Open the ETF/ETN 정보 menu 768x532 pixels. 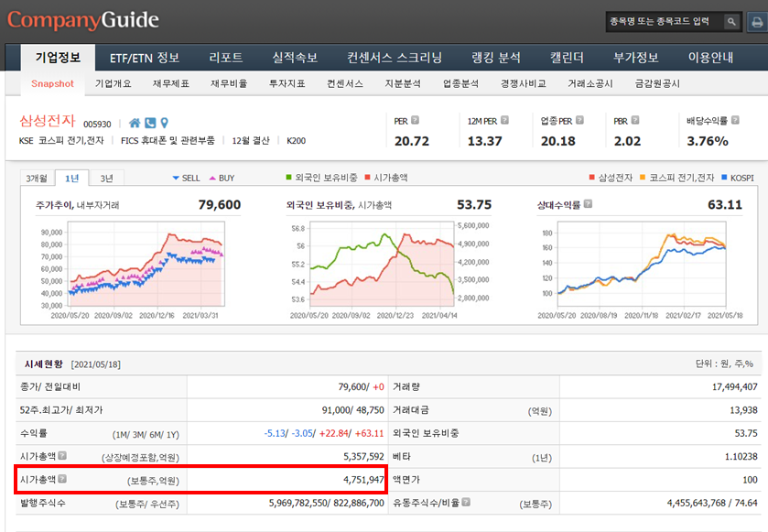[145, 58]
